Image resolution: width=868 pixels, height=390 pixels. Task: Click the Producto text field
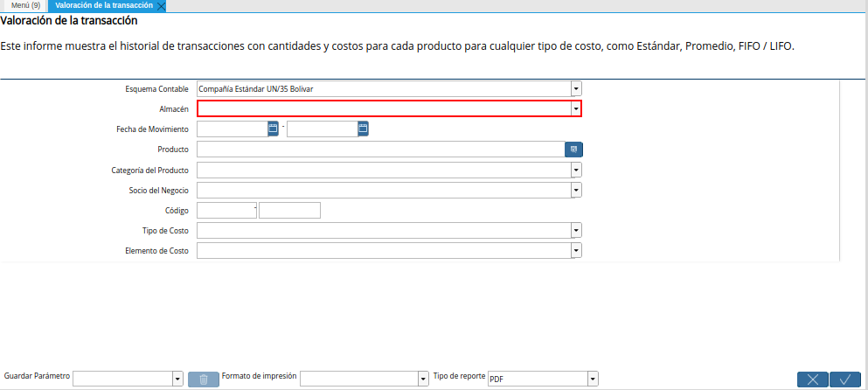(x=380, y=150)
